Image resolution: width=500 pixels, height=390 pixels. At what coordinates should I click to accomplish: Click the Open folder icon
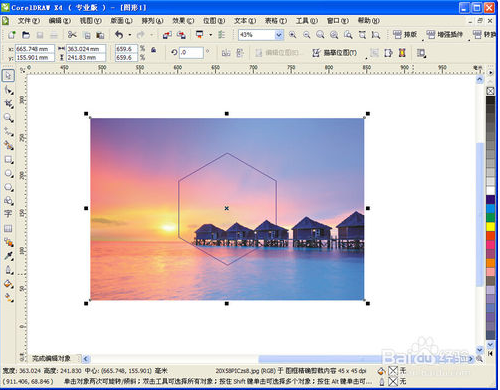[x=26, y=35]
